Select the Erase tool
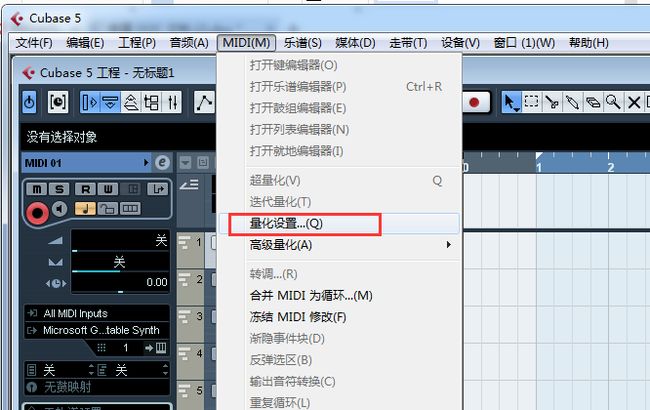 593,102
